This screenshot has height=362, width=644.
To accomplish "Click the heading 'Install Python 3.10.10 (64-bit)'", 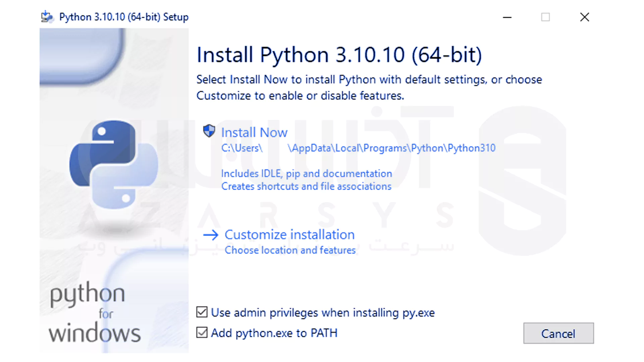I will point(339,54).
